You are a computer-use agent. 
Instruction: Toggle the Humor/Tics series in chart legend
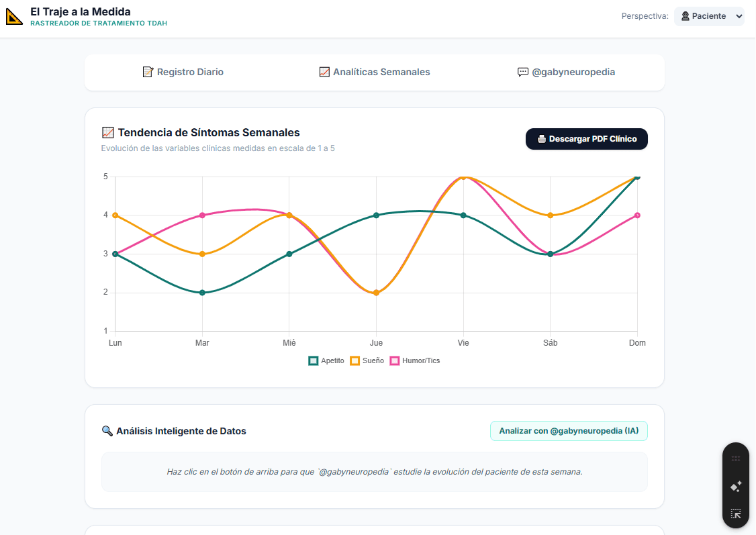(x=415, y=360)
